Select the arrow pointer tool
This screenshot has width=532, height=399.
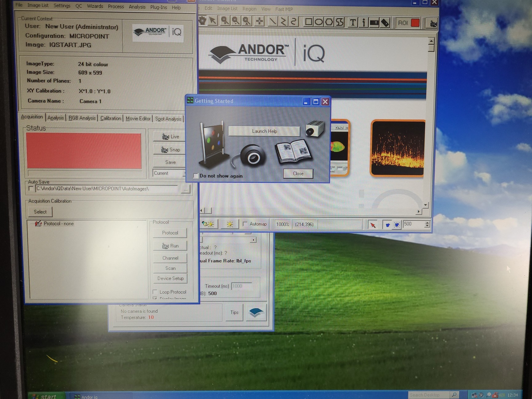tap(212, 21)
